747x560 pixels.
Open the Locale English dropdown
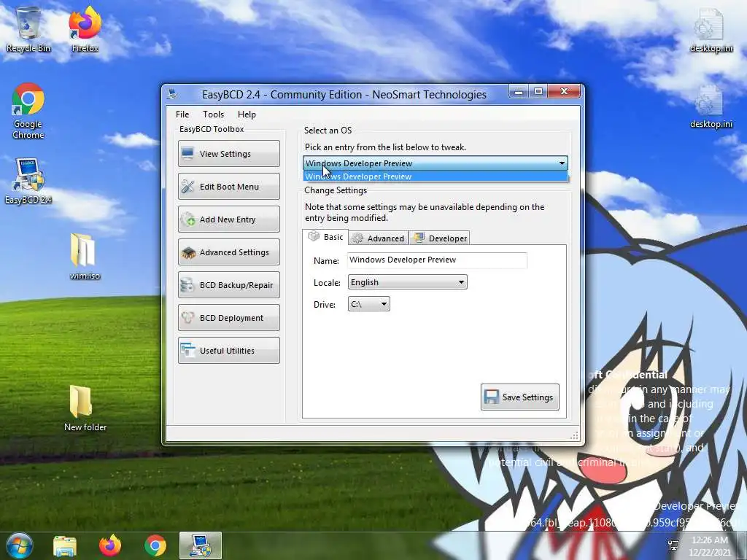point(407,282)
